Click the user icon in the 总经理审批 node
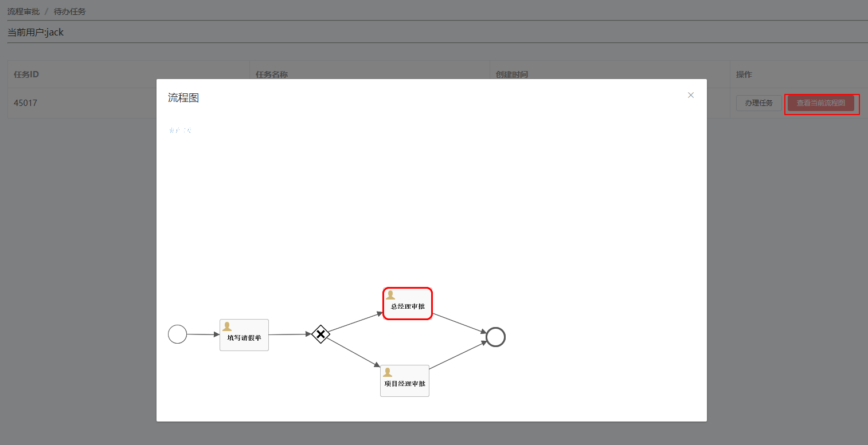 coord(390,295)
